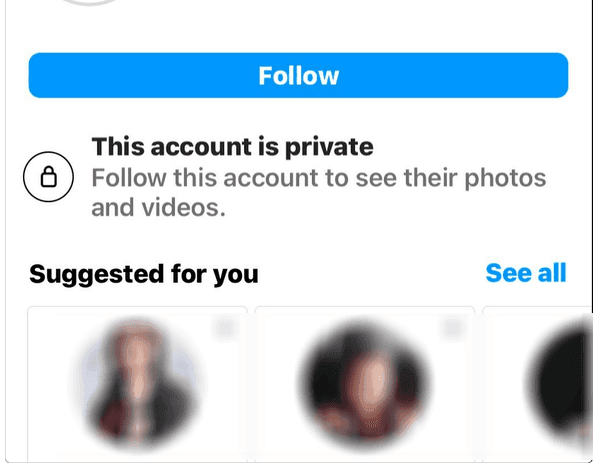Image resolution: width=600 pixels, height=470 pixels.
Task: Dismiss the first suggested account card
Action: point(225,328)
